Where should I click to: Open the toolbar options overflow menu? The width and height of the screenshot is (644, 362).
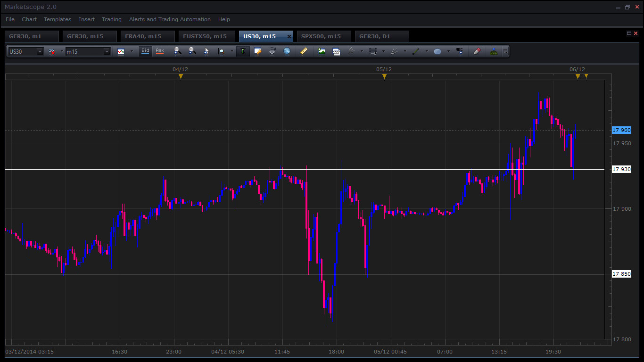tap(505, 51)
